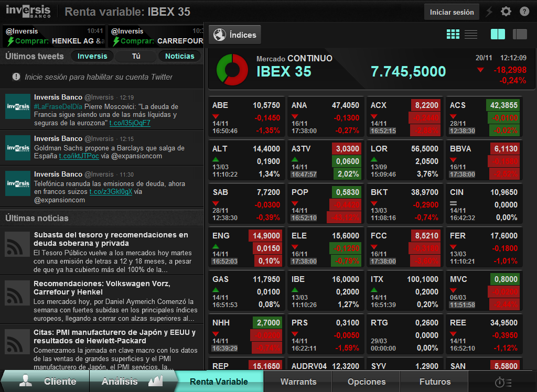Open the BBVA stock tile
Viewport: 537px width, 392px height.
[x=483, y=161]
